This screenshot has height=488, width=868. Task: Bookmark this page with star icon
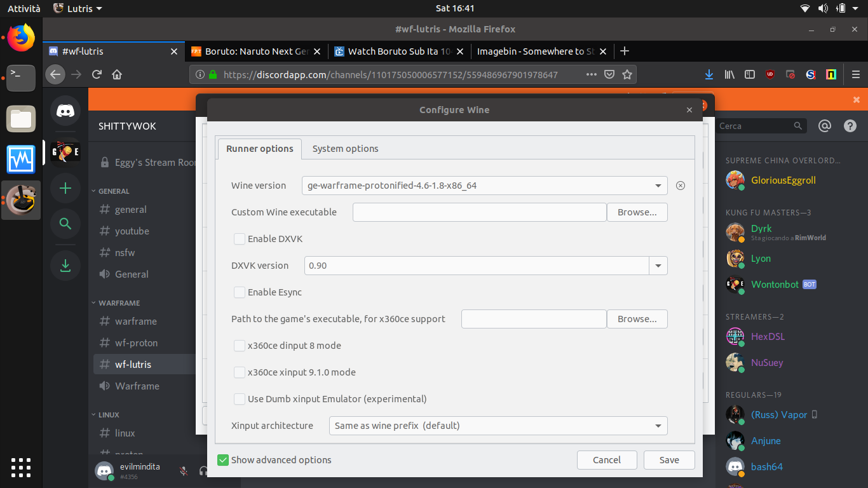[627, 74]
